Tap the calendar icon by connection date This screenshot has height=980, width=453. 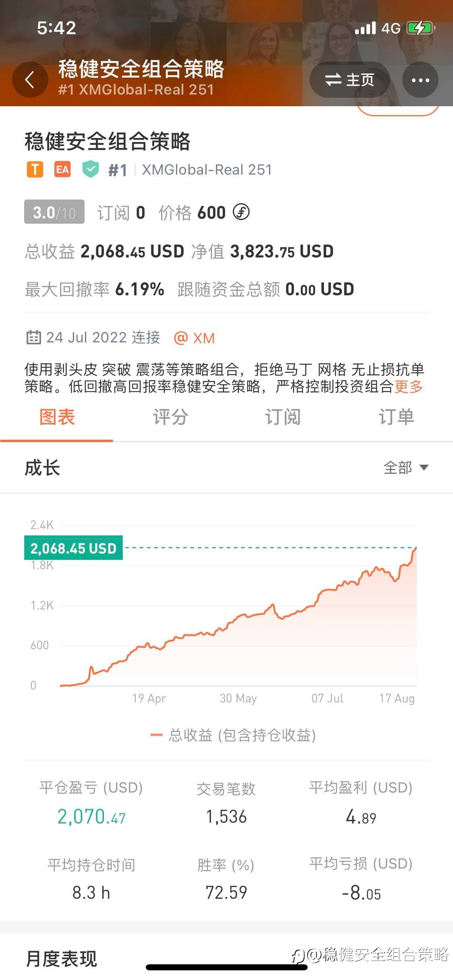tap(33, 337)
